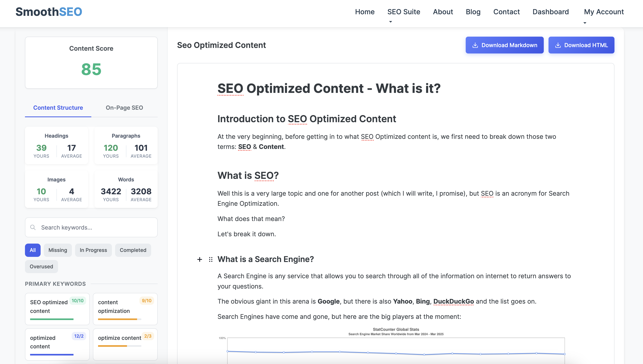Click the Headings stats card
The width and height of the screenshot is (643, 364).
click(x=56, y=146)
